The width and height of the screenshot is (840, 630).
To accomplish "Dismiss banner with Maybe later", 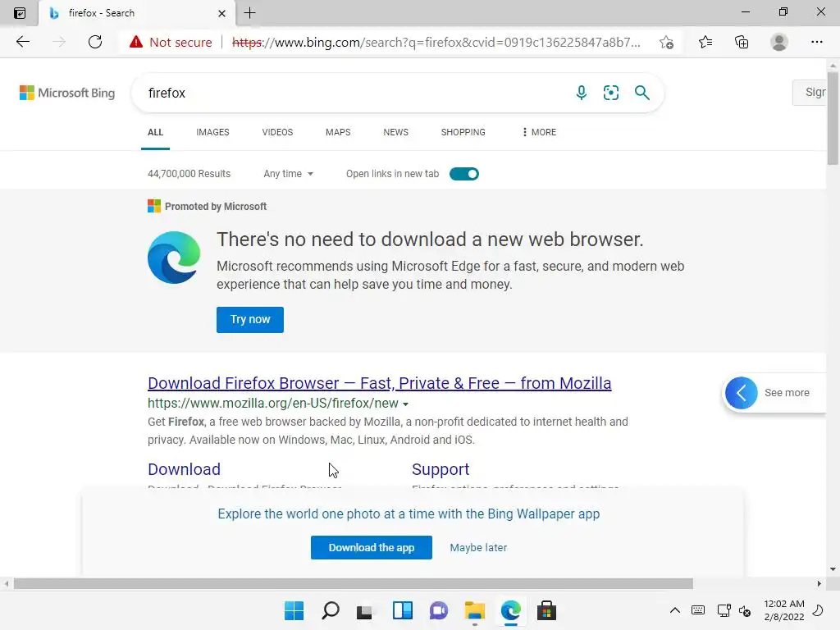I will [x=478, y=547].
